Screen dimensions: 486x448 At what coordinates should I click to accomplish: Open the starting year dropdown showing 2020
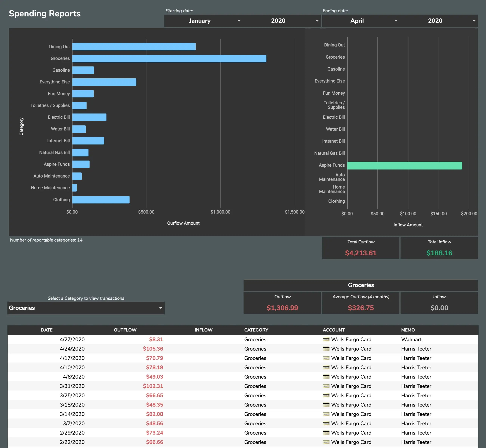click(281, 21)
